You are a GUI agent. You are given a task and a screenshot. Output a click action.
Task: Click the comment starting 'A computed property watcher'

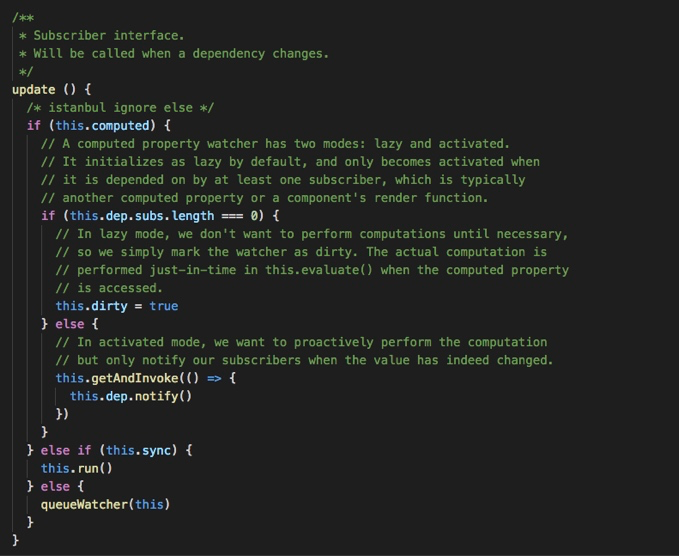[x=275, y=144]
